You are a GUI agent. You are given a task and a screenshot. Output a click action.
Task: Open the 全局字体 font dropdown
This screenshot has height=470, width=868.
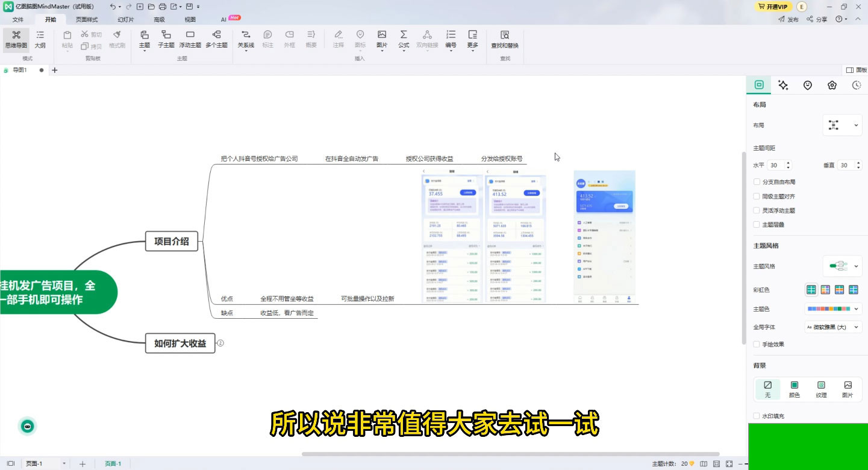834,327
